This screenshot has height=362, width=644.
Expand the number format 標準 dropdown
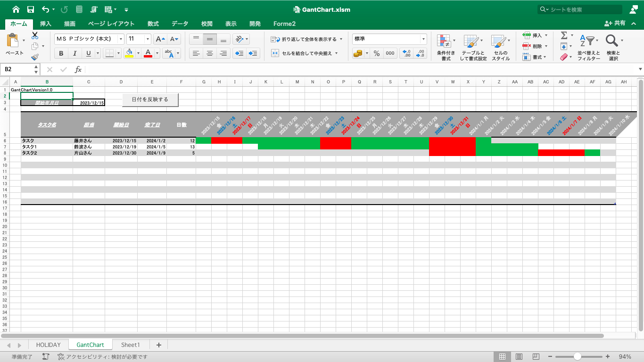point(423,39)
